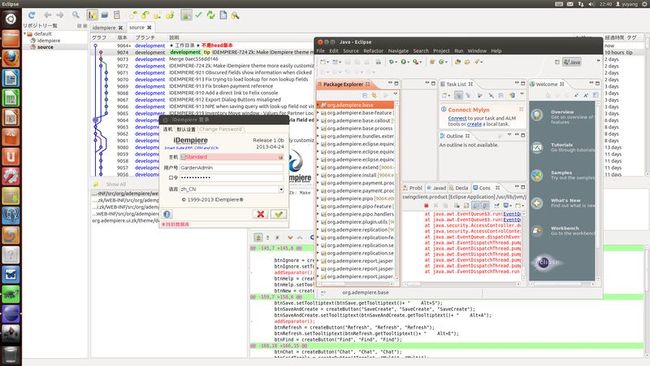Screen dimensions: 650x366
Task: Click the Package Explorer vertical scrollbar
Action: (x=396, y=191)
